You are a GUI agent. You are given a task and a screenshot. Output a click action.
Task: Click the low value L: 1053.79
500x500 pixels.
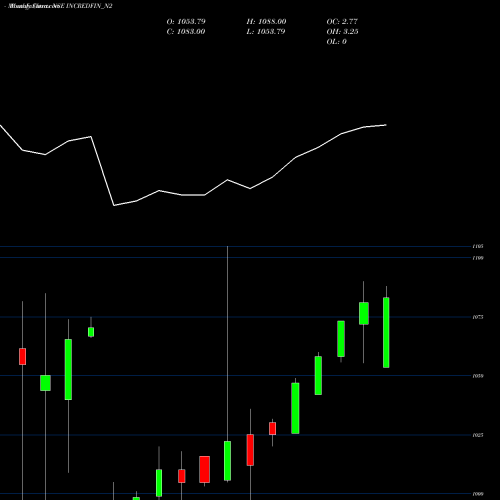point(266,32)
